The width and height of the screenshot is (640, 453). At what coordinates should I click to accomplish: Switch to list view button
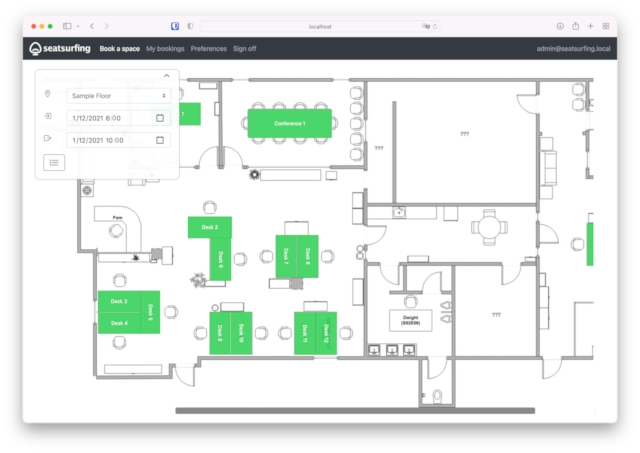(x=54, y=162)
